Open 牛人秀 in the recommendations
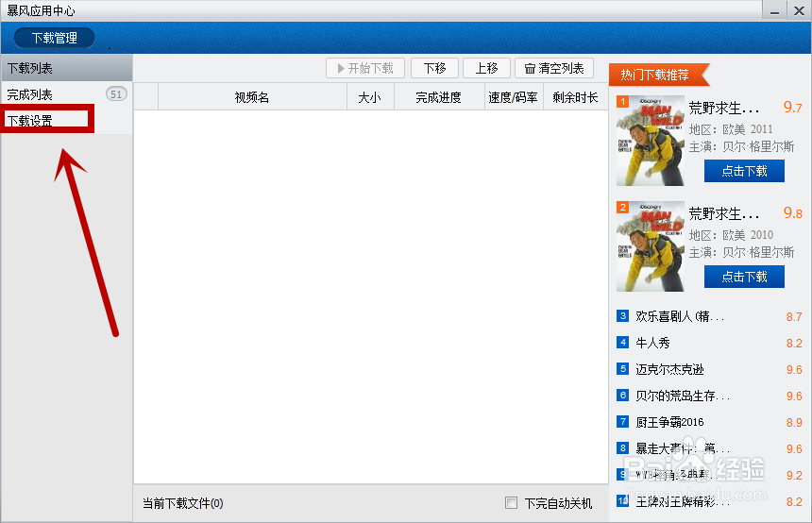The width and height of the screenshot is (812, 523). coord(652,343)
